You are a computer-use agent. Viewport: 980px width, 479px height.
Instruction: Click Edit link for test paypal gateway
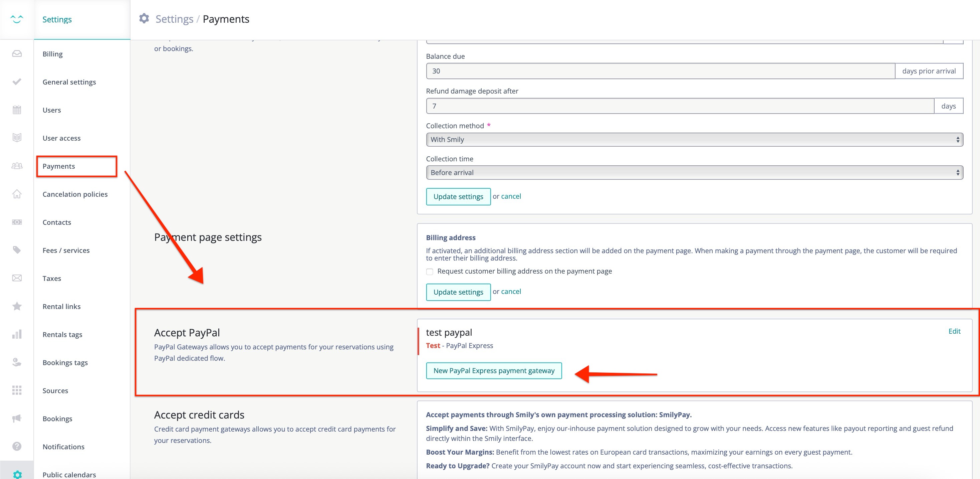(954, 331)
